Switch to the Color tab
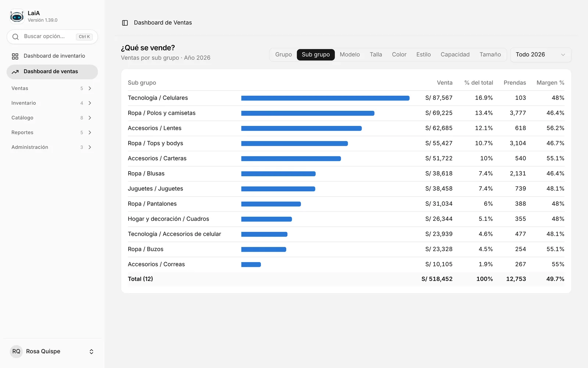588x368 pixels. coord(399,55)
